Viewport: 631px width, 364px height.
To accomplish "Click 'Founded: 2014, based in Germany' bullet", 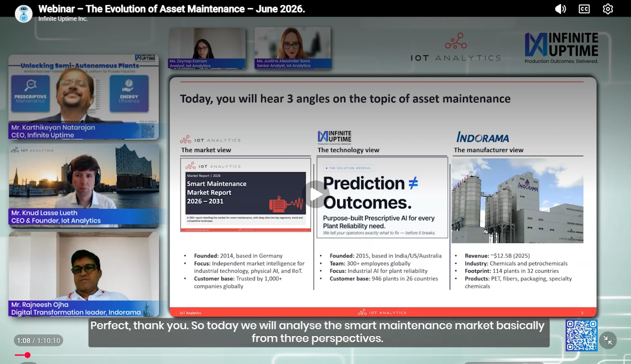I will [238, 256].
